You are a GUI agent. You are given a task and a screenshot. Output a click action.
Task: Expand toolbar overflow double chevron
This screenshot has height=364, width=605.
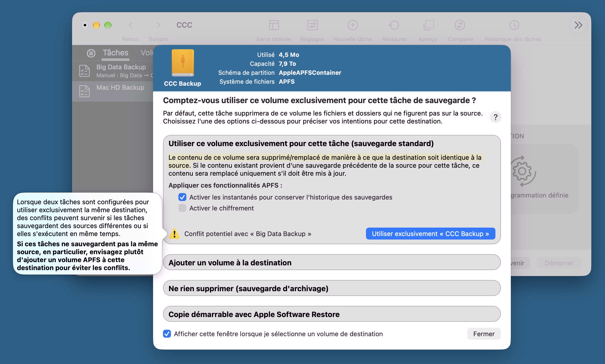[x=578, y=25]
